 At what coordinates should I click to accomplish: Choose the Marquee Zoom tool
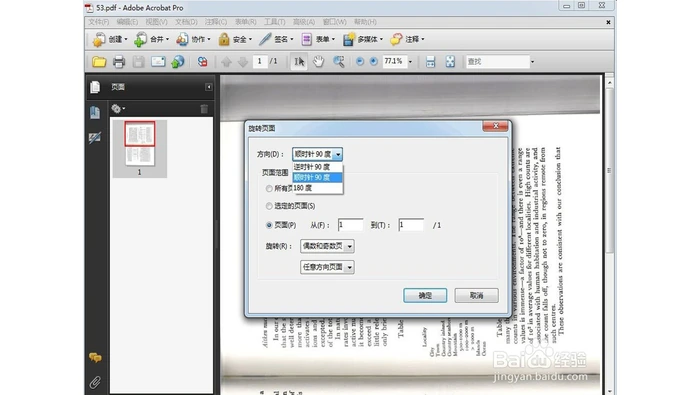(339, 62)
